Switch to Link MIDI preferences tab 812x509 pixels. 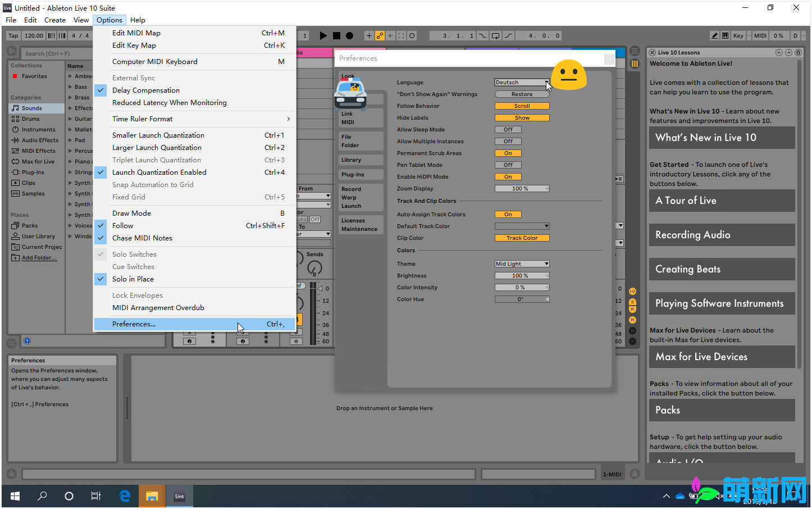(x=361, y=118)
